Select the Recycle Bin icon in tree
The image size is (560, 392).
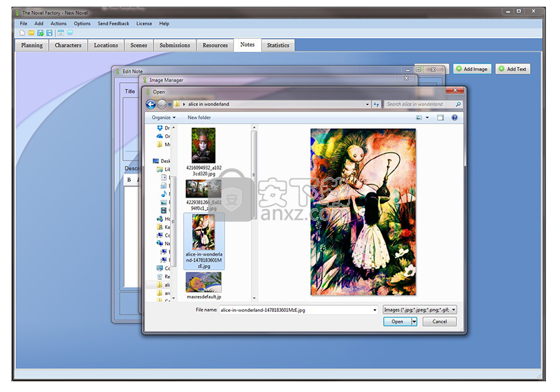(160, 276)
